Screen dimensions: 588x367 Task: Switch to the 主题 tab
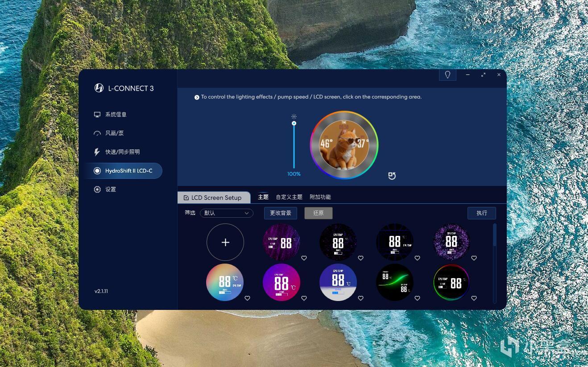click(x=263, y=197)
